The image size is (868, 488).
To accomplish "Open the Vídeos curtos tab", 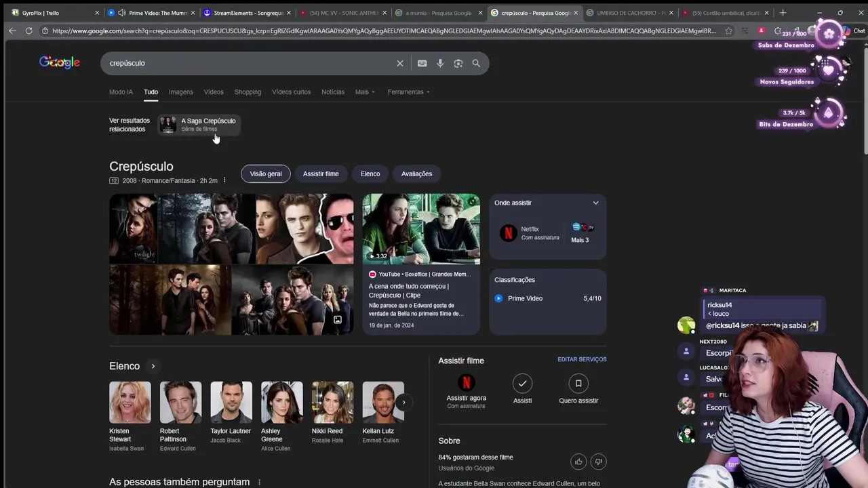I will [x=291, y=92].
